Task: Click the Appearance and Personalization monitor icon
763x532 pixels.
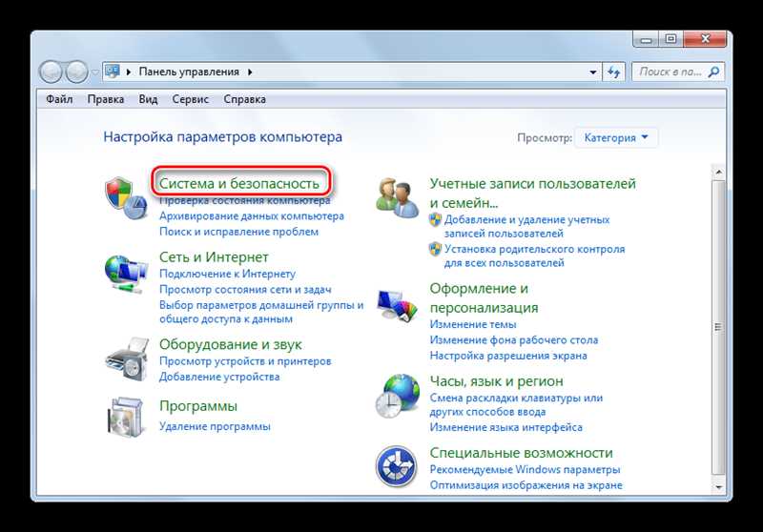Action: point(398,305)
